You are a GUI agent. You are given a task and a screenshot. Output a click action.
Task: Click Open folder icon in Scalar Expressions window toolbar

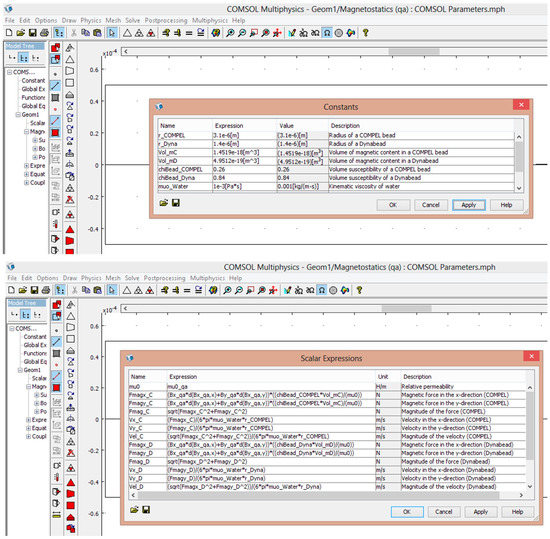click(22, 290)
